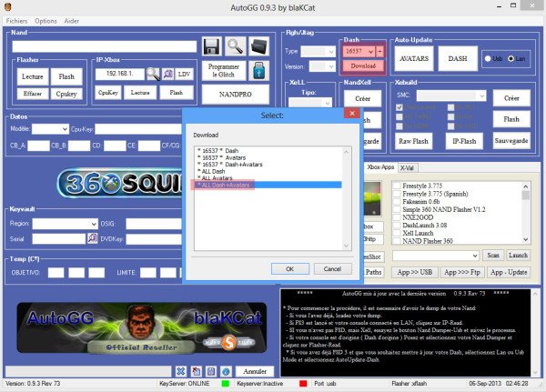This screenshot has width=546, height=392.
Task: Select the Usb radio button
Action: coord(488,58)
